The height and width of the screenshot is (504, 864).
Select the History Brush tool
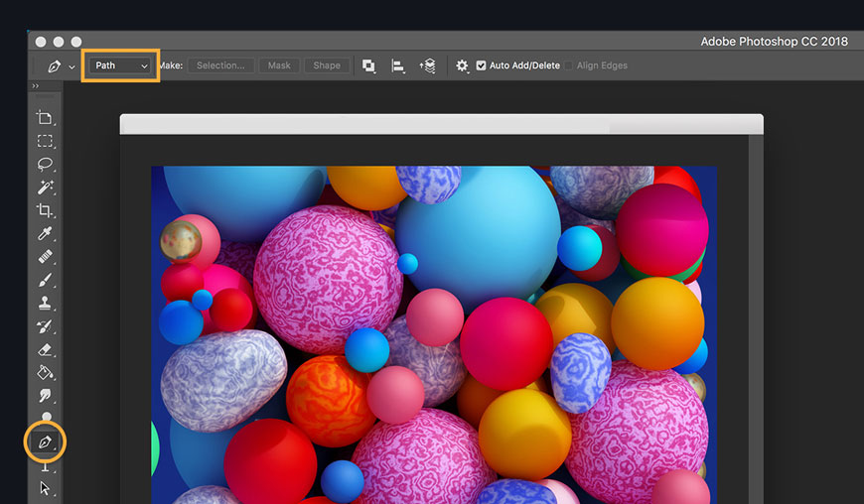[45, 326]
